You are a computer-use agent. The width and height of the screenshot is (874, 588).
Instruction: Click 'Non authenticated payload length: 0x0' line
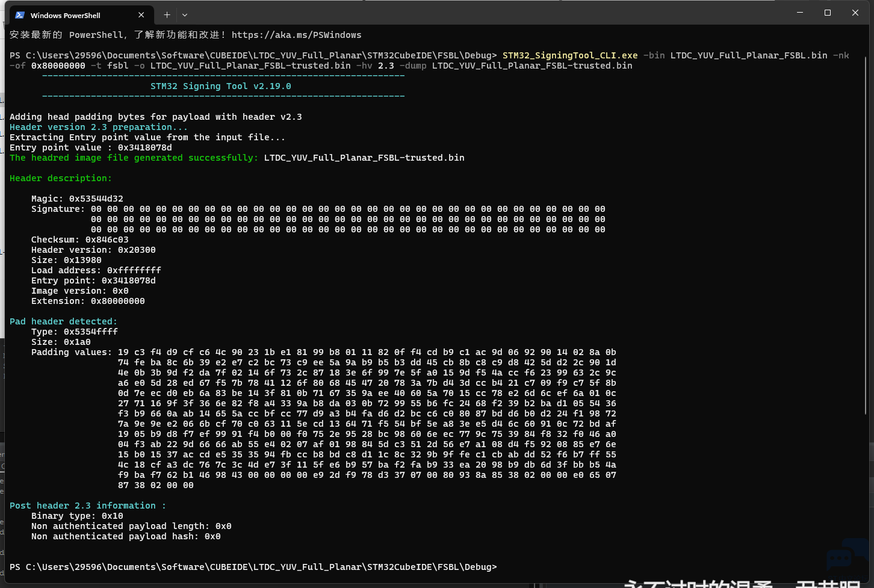[131, 526]
